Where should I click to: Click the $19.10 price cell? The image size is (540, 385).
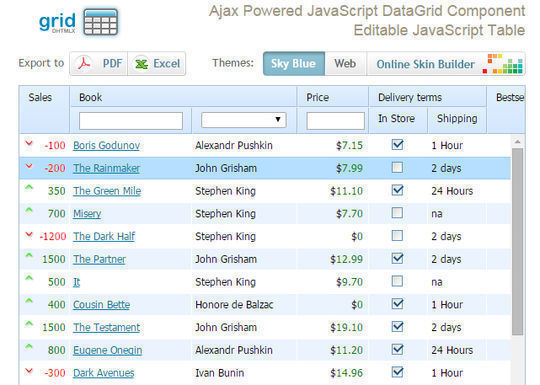pyautogui.click(x=346, y=327)
